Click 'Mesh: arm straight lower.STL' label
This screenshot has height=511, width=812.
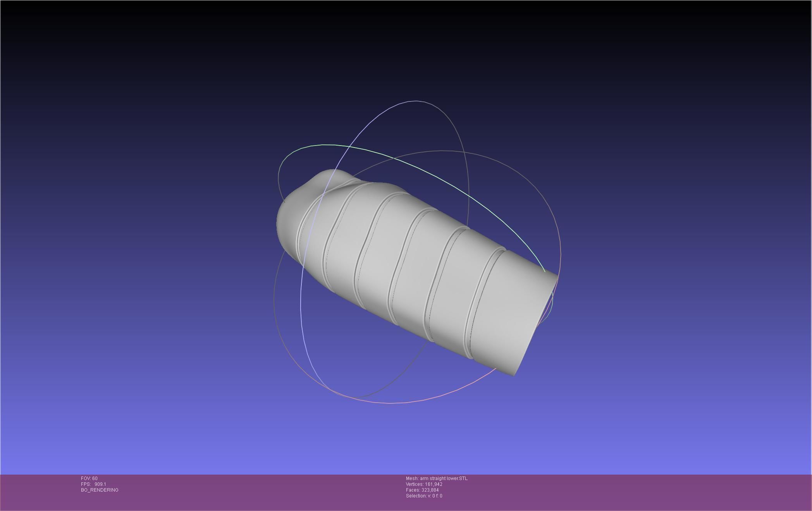click(437, 478)
